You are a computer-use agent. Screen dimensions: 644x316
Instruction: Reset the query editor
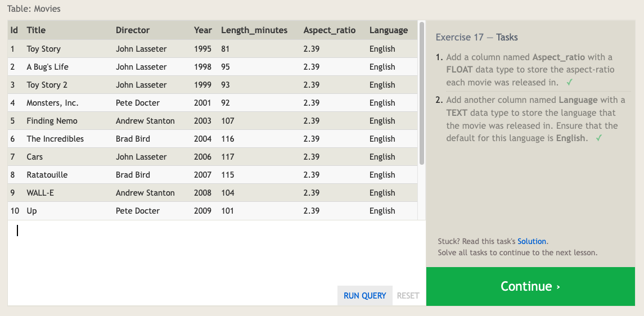tap(408, 296)
